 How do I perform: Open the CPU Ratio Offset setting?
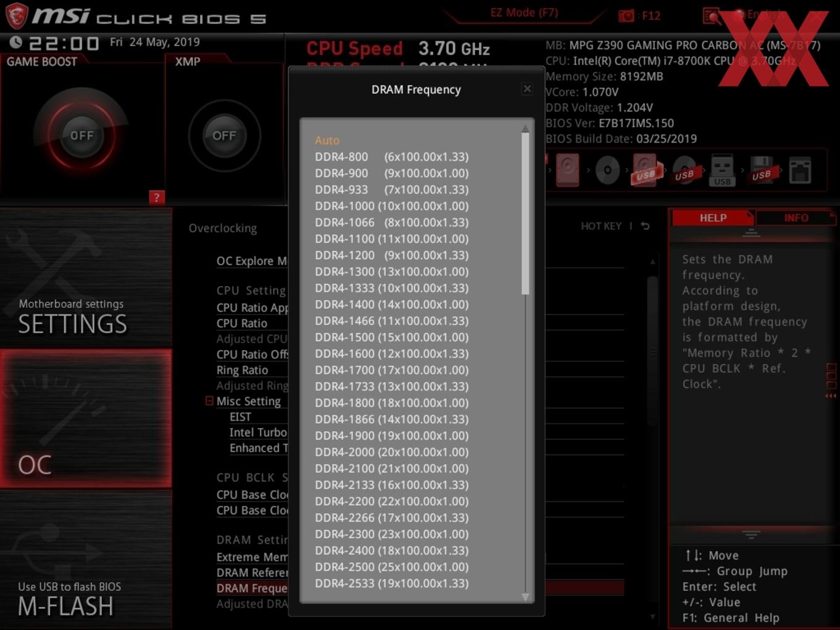(x=252, y=355)
